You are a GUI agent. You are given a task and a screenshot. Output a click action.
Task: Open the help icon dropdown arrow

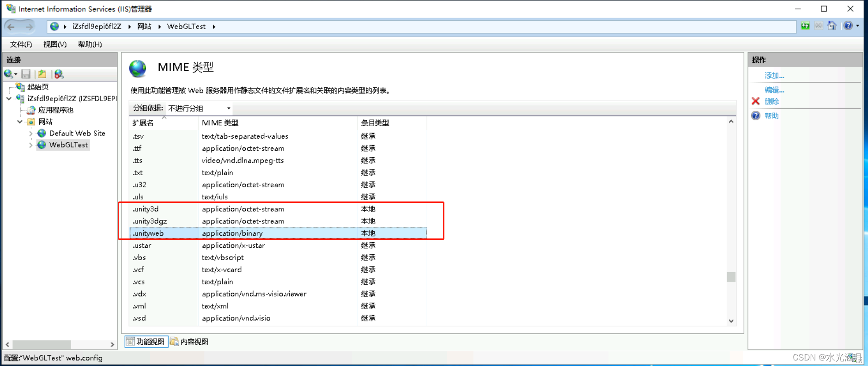click(858, 26)
